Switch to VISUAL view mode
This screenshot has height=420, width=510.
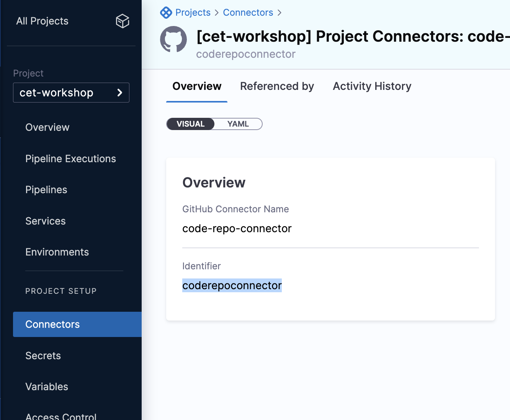(191, 124)
